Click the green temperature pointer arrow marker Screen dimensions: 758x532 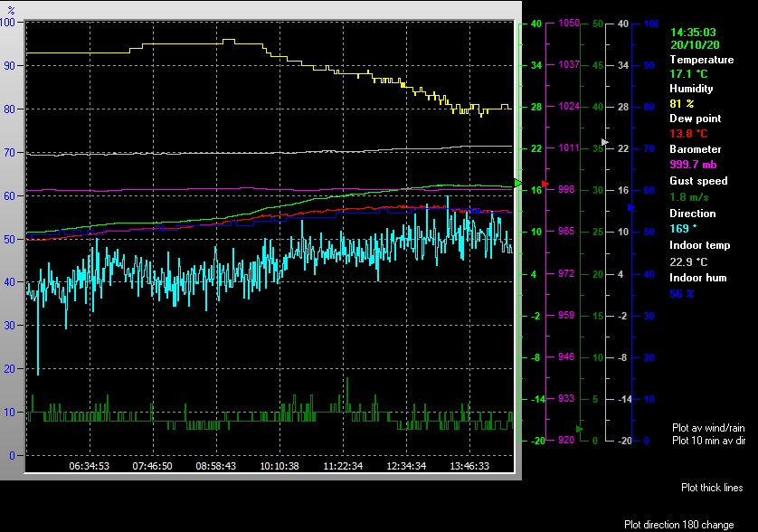(x=518, y=184)
